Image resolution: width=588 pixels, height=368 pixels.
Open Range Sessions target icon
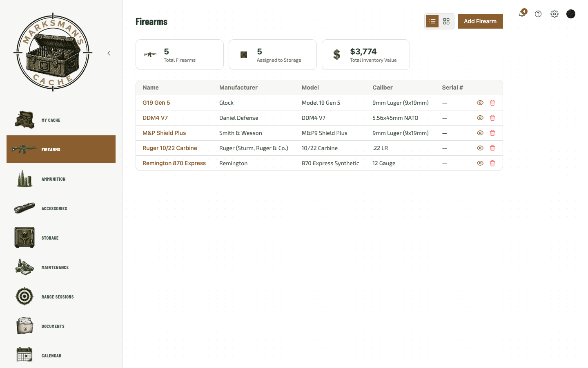tap(24, 296)
